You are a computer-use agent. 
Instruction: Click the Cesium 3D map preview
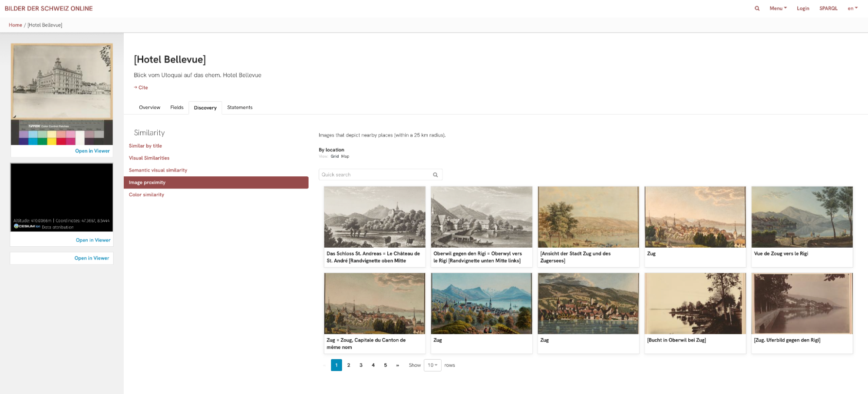[62, 197]
